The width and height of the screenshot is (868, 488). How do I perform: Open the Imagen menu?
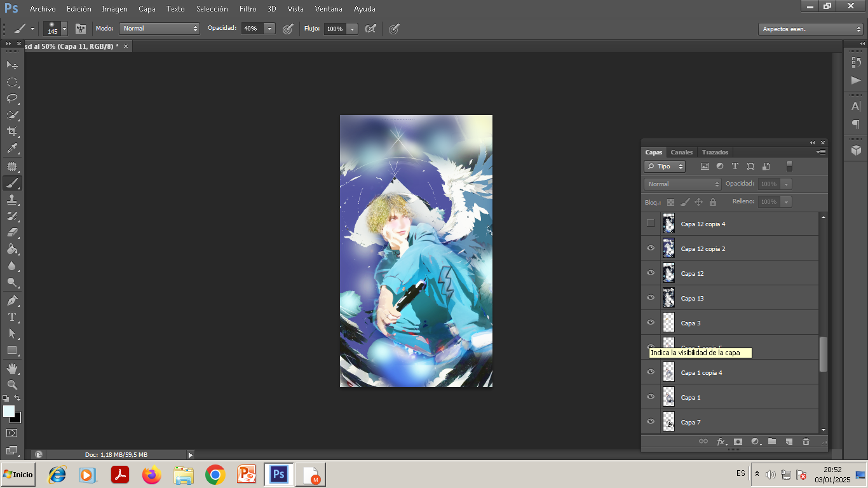point(114,9)
